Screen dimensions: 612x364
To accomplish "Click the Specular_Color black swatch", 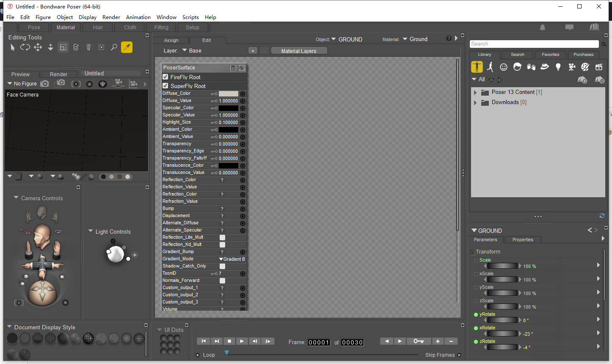I will (x=229, y=108).
